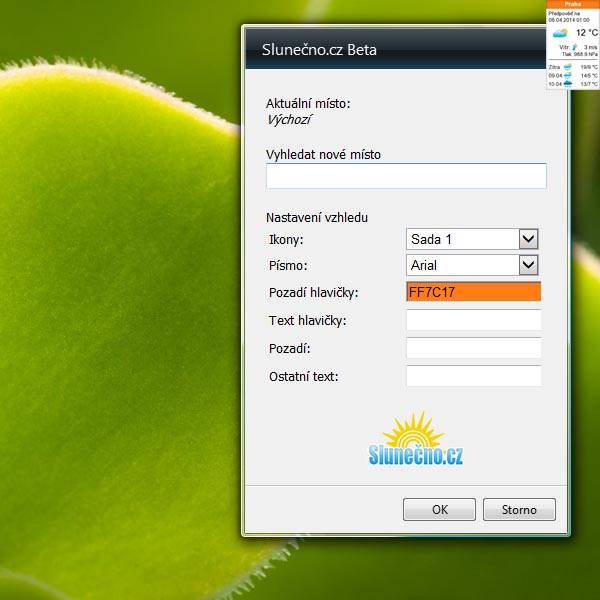Select the Sada 1 combo box
The width and height of the screenshot is (600, 600).
coord(463,239)
